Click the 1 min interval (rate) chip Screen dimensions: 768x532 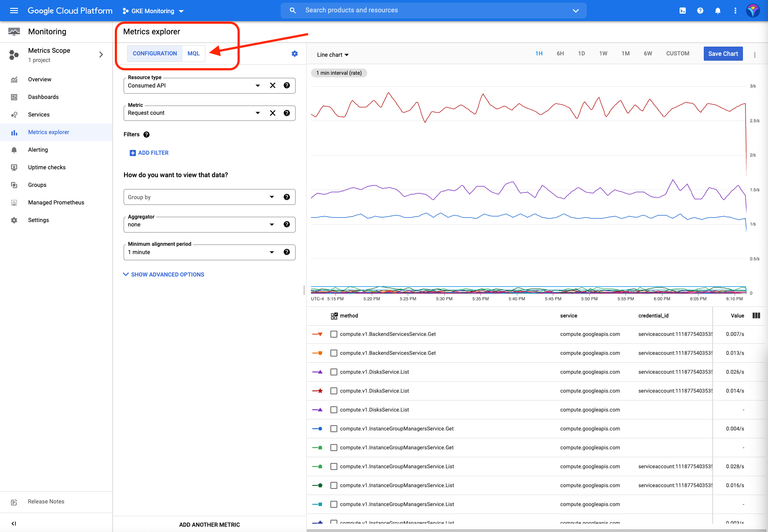pos(339,73)
